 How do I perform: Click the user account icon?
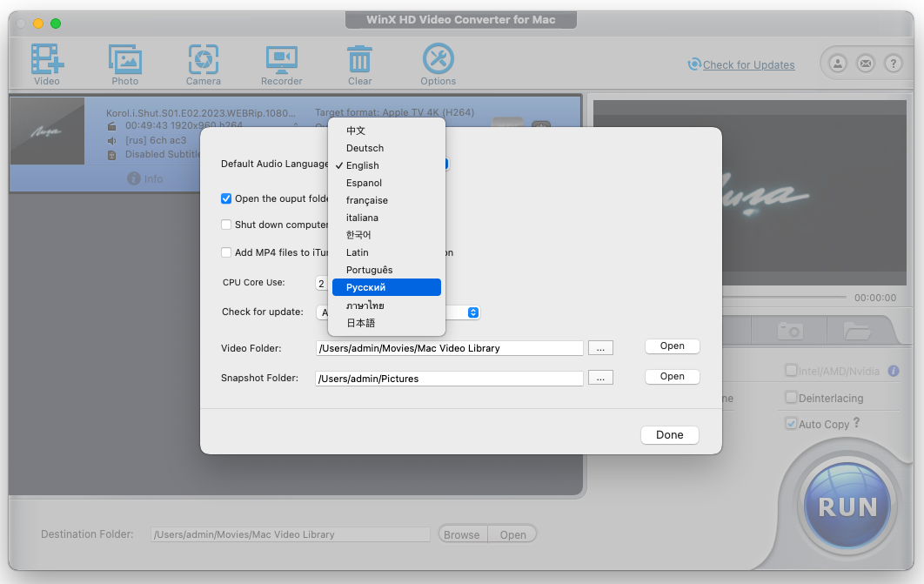pos(837,63)
